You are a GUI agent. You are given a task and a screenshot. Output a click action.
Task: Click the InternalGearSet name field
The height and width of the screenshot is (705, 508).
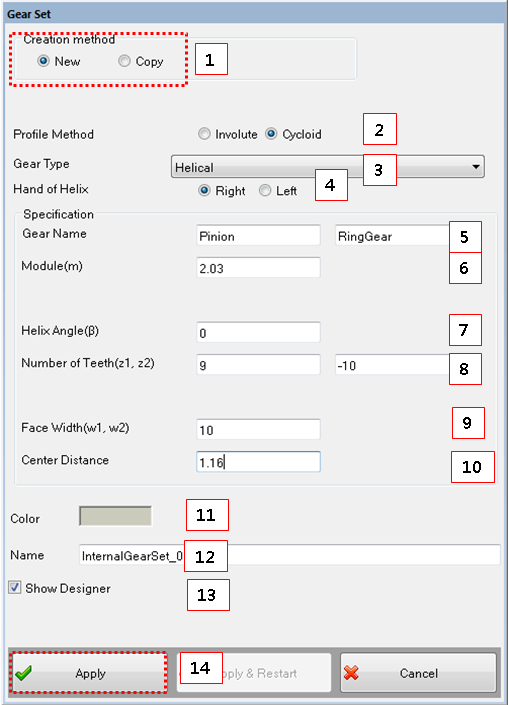(x=290, y=555)
